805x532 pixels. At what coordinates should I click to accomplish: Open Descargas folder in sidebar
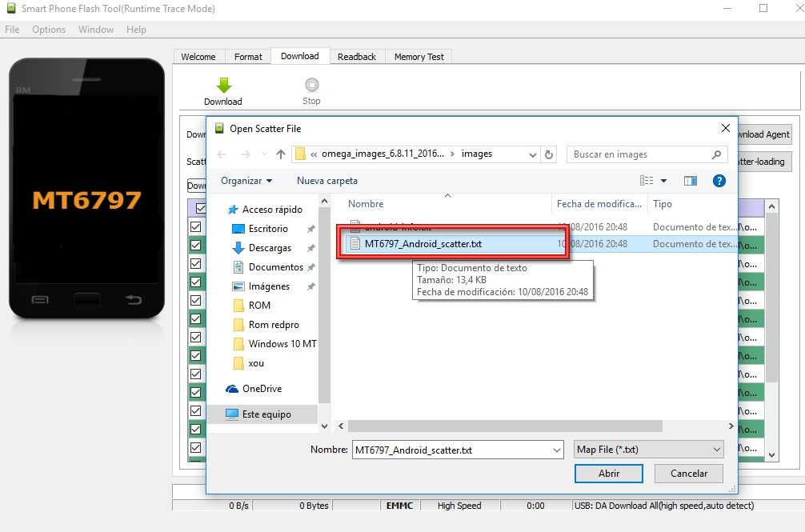coord(270,248)
